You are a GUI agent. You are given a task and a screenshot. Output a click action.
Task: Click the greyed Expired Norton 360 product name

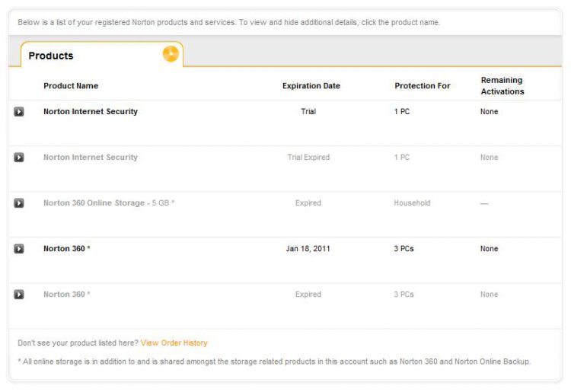67,295
